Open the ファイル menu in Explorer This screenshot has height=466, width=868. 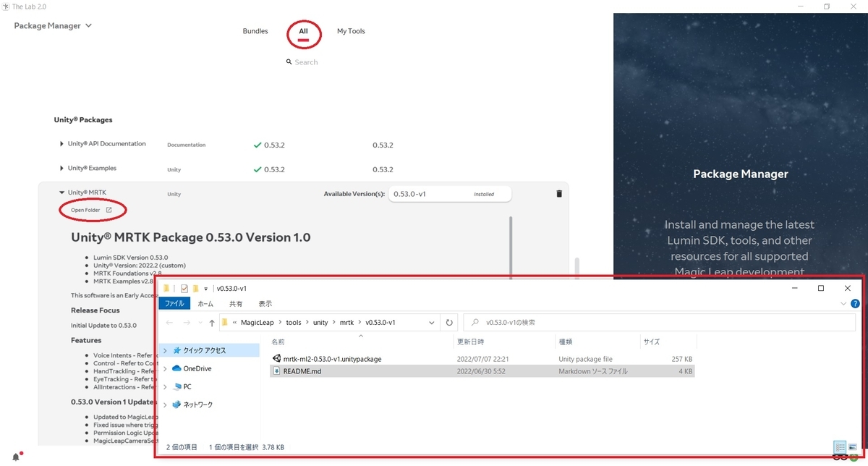(x=175, y=304)
